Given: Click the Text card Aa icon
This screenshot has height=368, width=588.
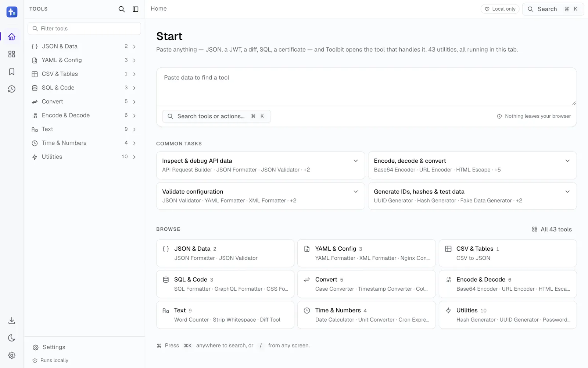Looking at the screenshot, I should 166,311.
